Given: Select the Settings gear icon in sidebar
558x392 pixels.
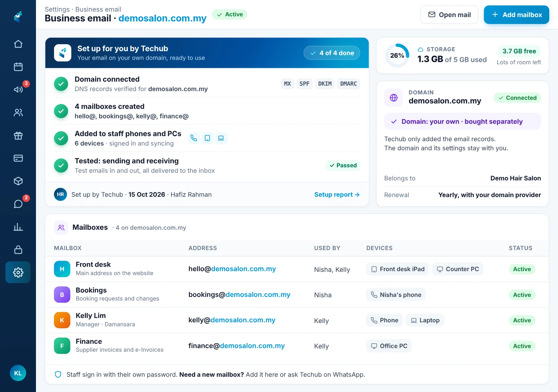Looking at the screenshot, I should (x=18, y=272).
